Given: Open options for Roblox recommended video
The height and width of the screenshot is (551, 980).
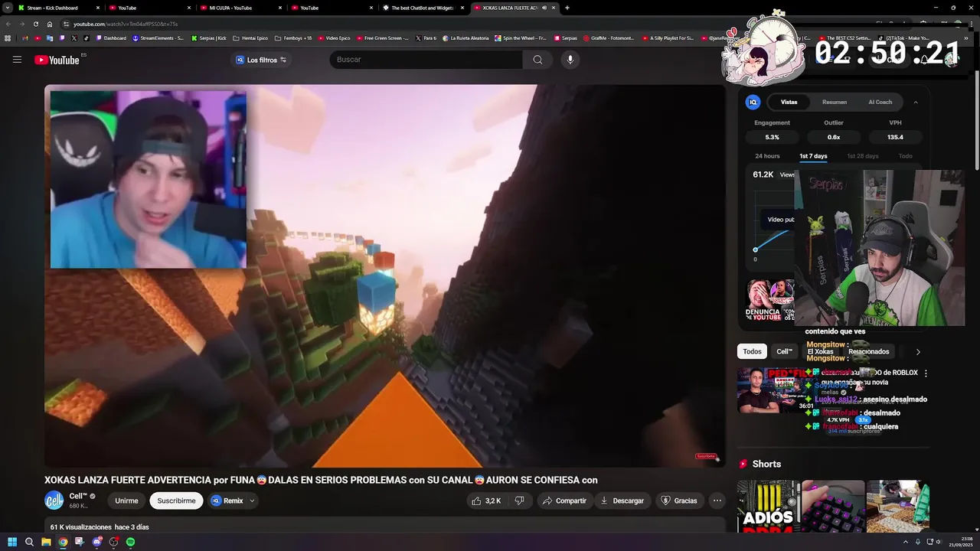Looking at the screenshot, I should pos(926,373).
